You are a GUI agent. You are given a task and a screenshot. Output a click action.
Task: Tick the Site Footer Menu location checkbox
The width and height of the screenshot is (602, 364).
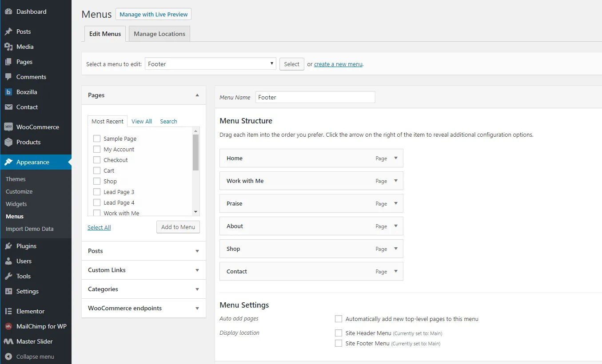(339, 343)
